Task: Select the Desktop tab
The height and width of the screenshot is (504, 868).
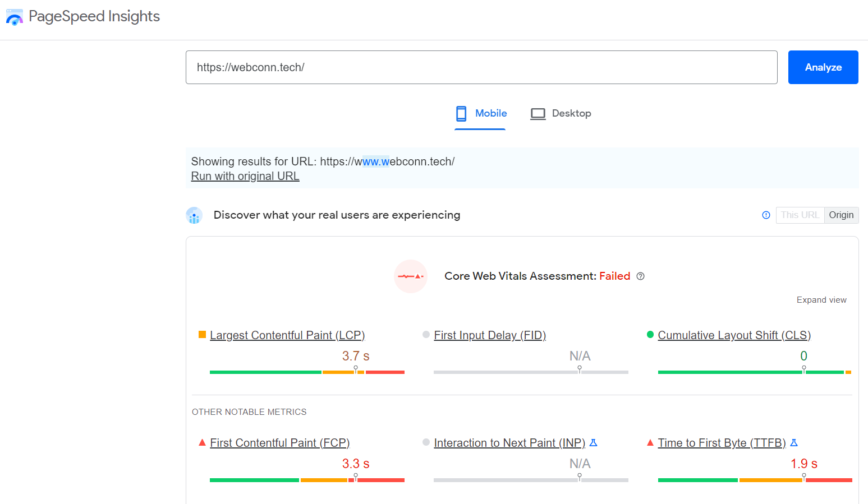Action: tap(561, 114)
